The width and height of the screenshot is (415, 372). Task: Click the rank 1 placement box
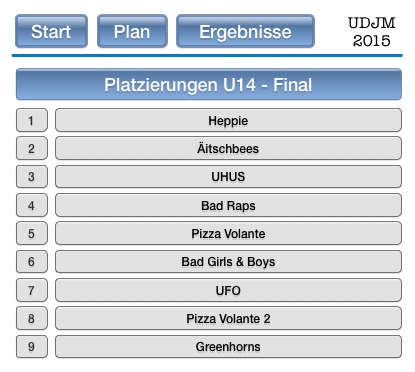point(32,120)
